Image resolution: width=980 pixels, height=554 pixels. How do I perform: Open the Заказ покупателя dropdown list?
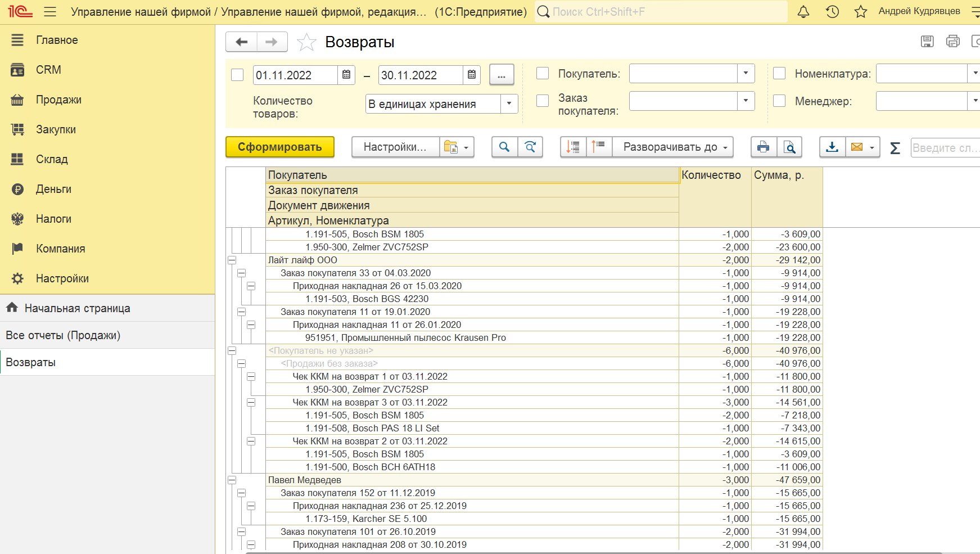[746, 101]
